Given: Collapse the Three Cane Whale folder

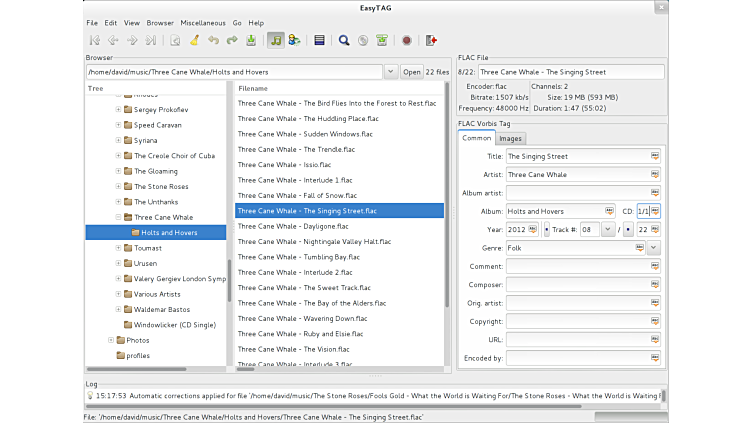Looking at the screenshot, I should coord(118,217).
